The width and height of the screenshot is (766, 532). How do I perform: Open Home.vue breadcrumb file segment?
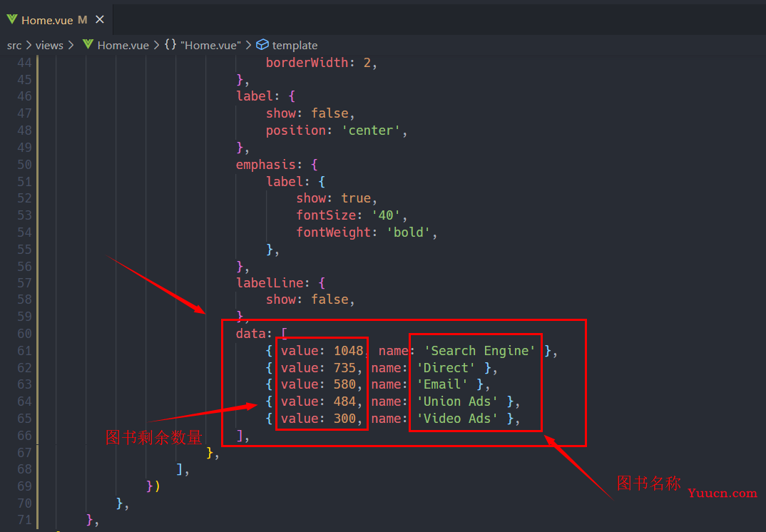click(x=123, y=46)
